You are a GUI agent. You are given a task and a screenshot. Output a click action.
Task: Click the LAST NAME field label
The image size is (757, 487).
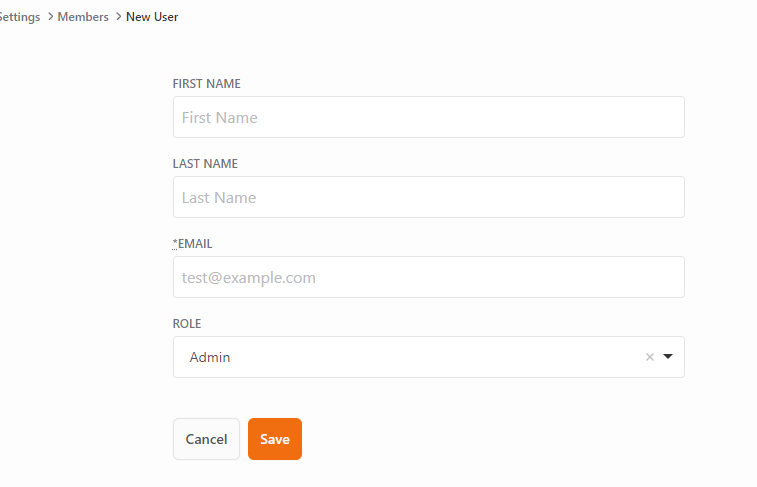coord(205,164)
